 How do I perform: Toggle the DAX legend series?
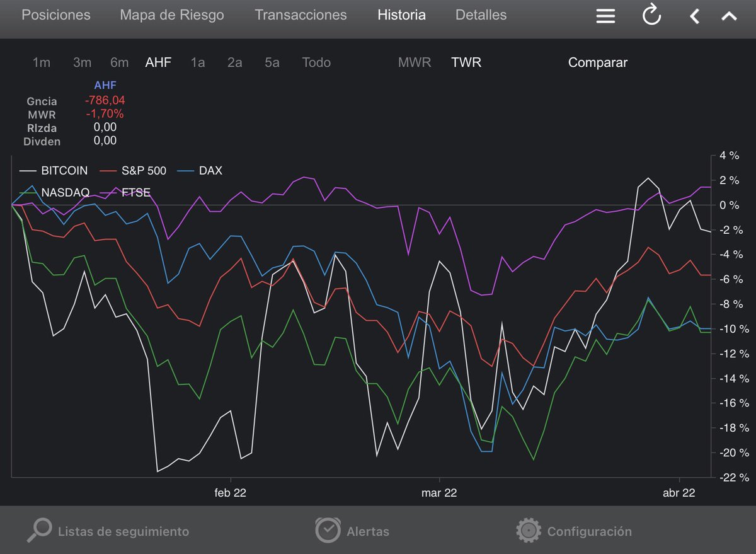200,171
